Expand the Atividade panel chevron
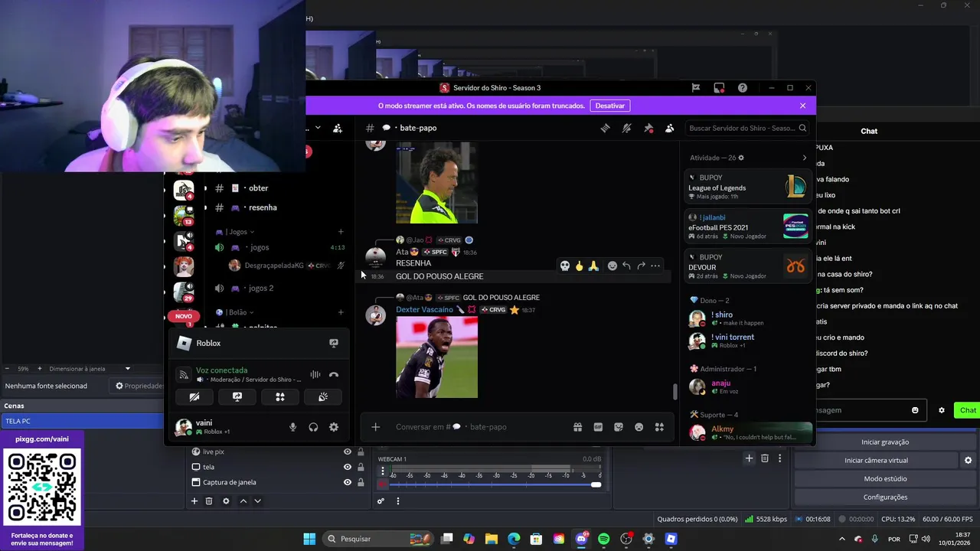980x551 pixels. tap(804, 158)
